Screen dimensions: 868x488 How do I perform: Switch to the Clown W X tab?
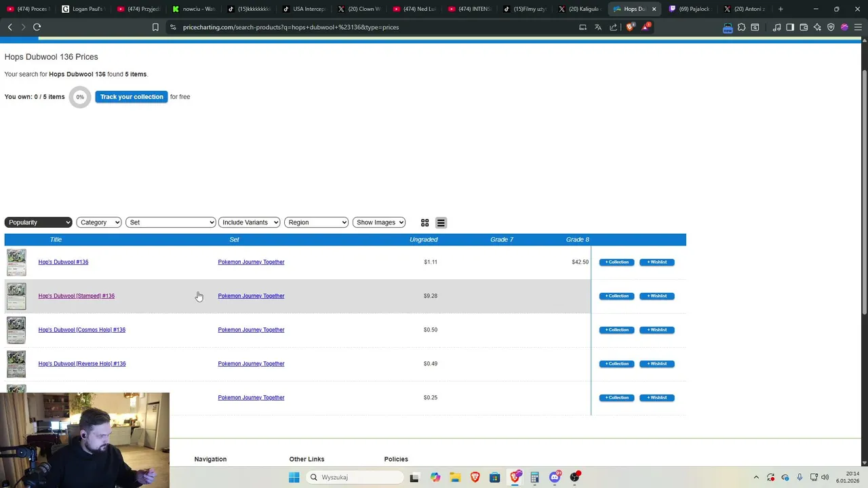click(359, 9)
